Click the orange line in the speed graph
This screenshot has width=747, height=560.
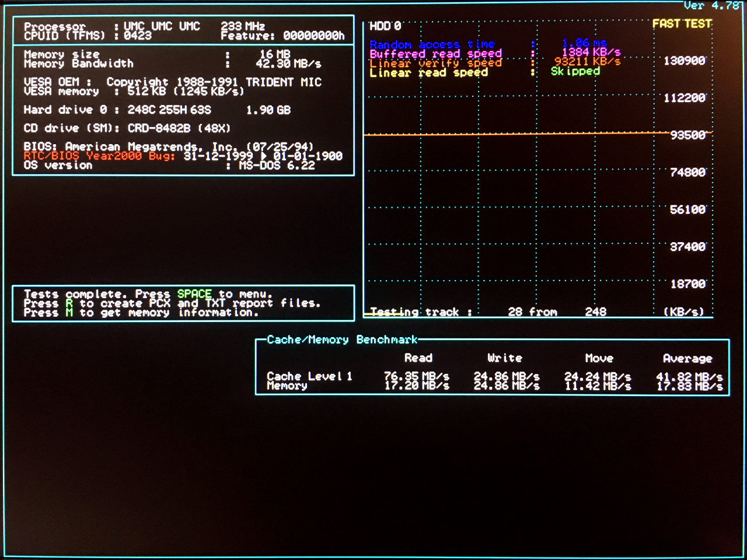point(514,134)
